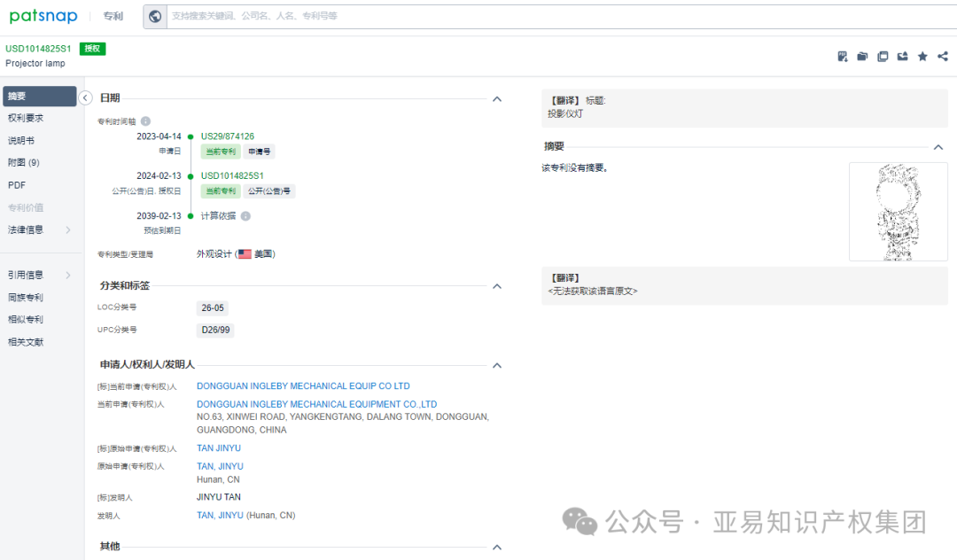Open the projector lamp drawing thumbnail
This screenshot has width=957, height=560.
pos(899,212)
